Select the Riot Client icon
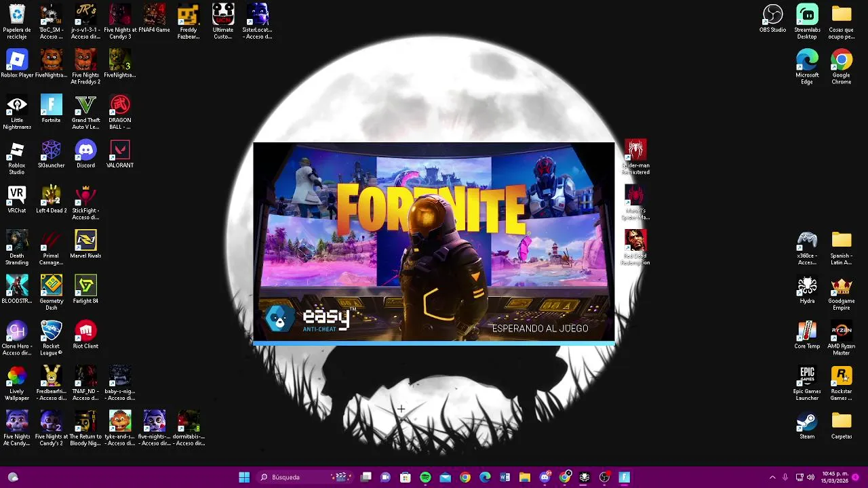868x488 pixels. 85,335
